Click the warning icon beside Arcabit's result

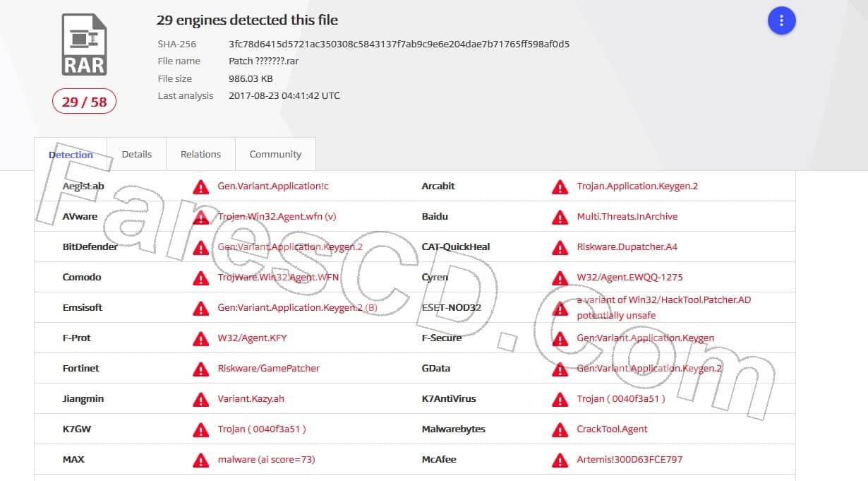560,186
